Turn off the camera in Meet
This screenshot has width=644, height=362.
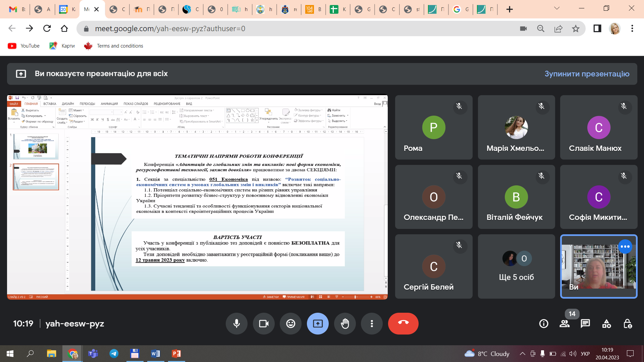pyautogui.click(x=264, y=323)
